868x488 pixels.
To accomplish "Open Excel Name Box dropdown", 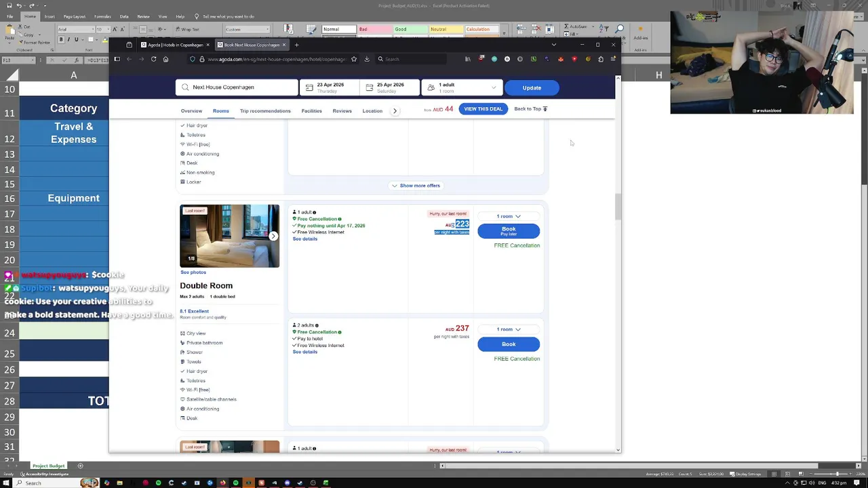I will (x=33, y=60).
